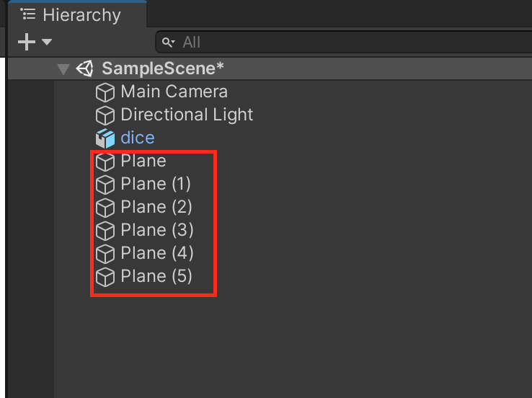
Task: Select the Directional Light object
Action: tap(187, 115)
